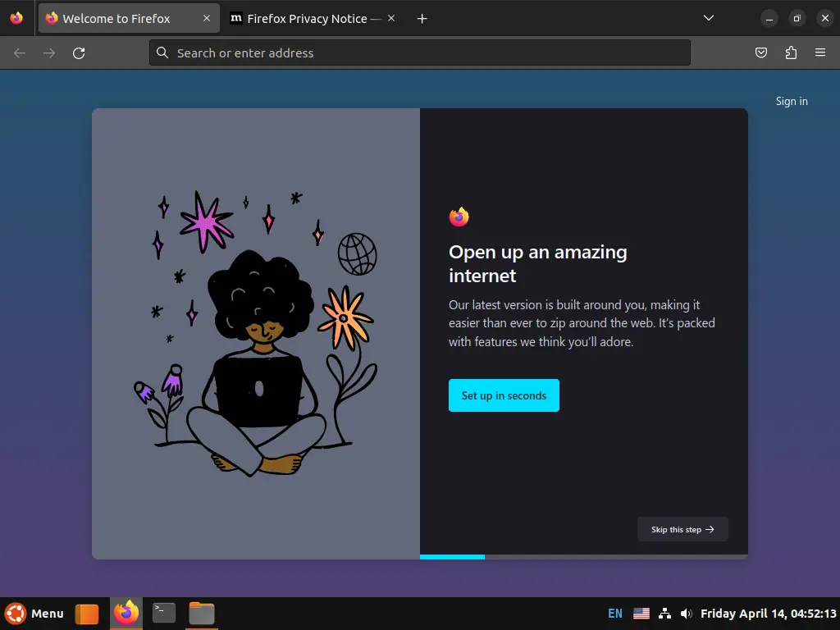
Task: Click the search magnifier icon in address bar
Action: (162, 52)
